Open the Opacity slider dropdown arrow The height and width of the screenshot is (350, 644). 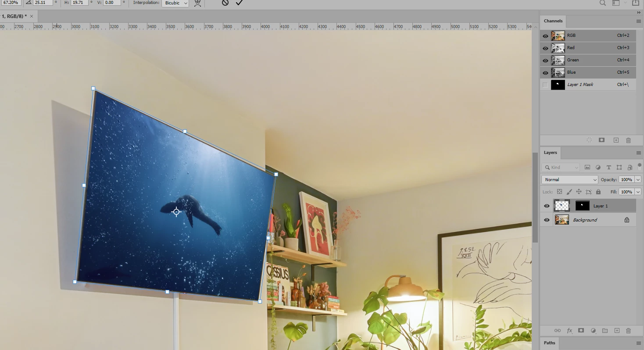point(638,179)
